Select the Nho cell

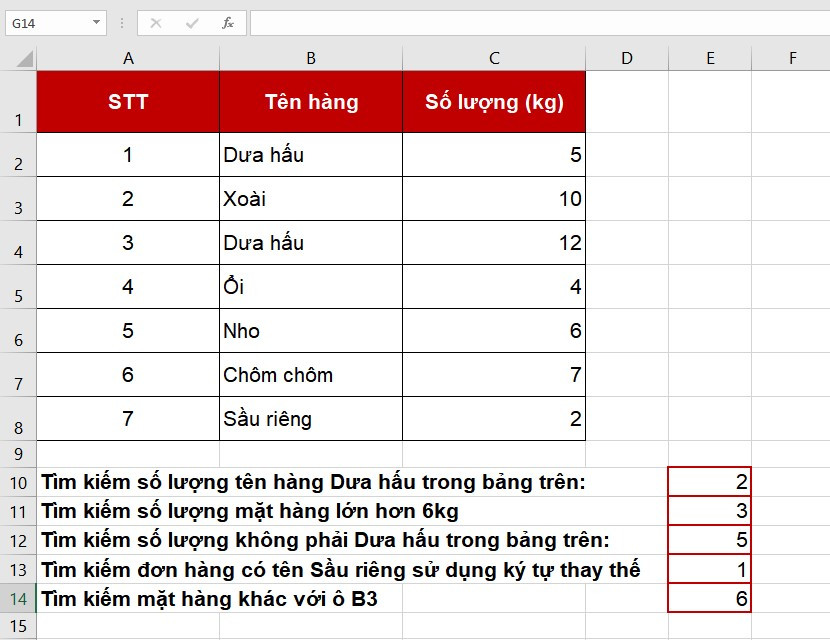[311, 330]
